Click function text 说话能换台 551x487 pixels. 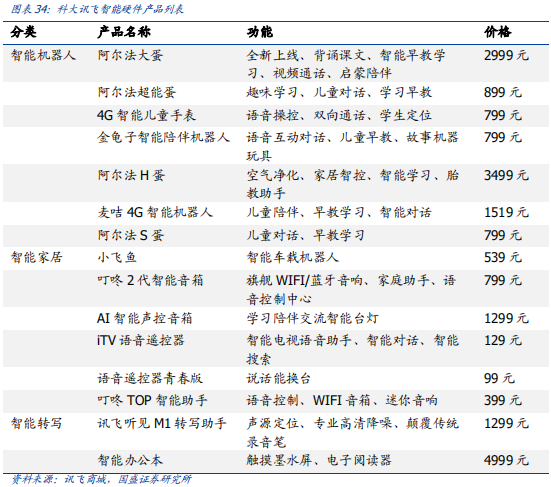(279, 378)
